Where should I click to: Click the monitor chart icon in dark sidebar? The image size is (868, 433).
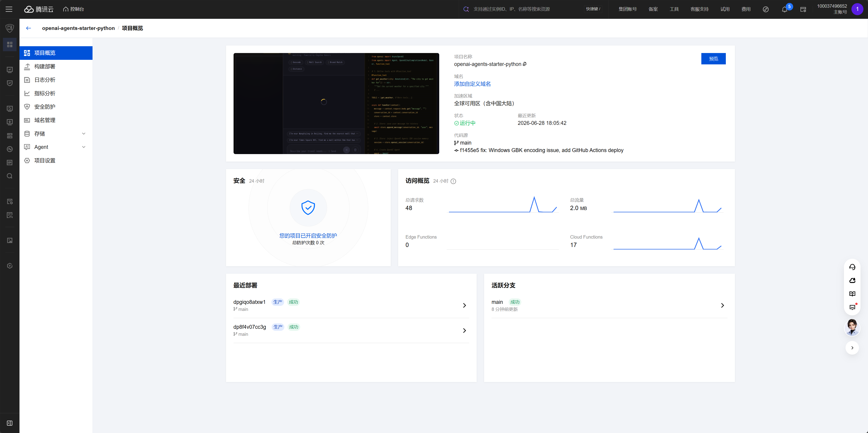click(x=10, y=70)
